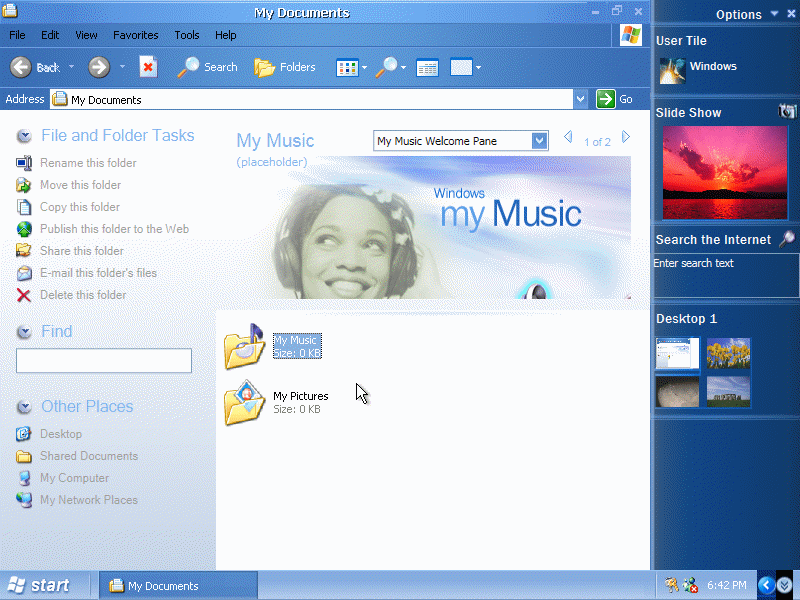Screen dimensions: 800x600
Task: Open the Forward history dropdown arrow
Action: point(122,67)
